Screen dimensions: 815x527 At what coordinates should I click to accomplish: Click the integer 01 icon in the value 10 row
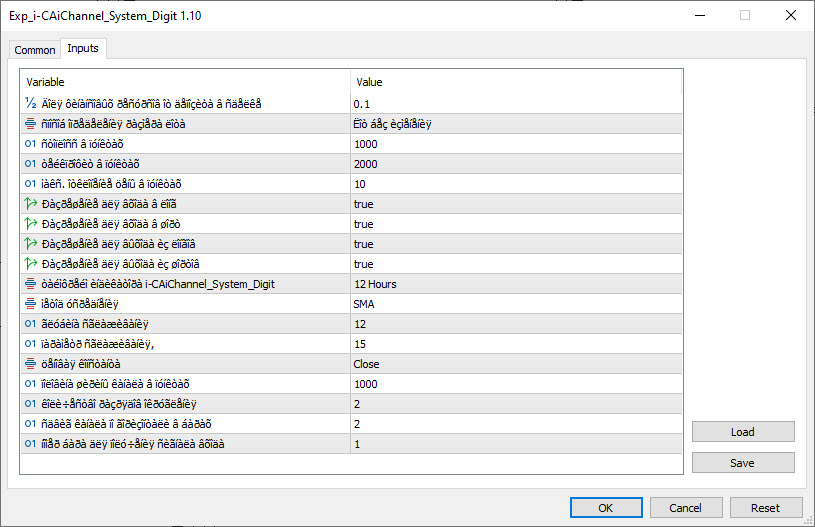click(x=31, y=184)
